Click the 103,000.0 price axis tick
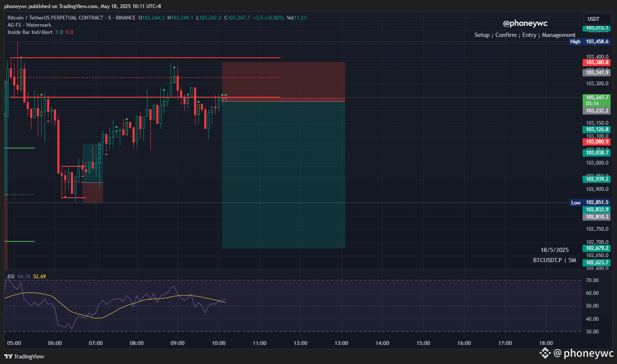This screenshot has height=364, width=617. [597, 163]
